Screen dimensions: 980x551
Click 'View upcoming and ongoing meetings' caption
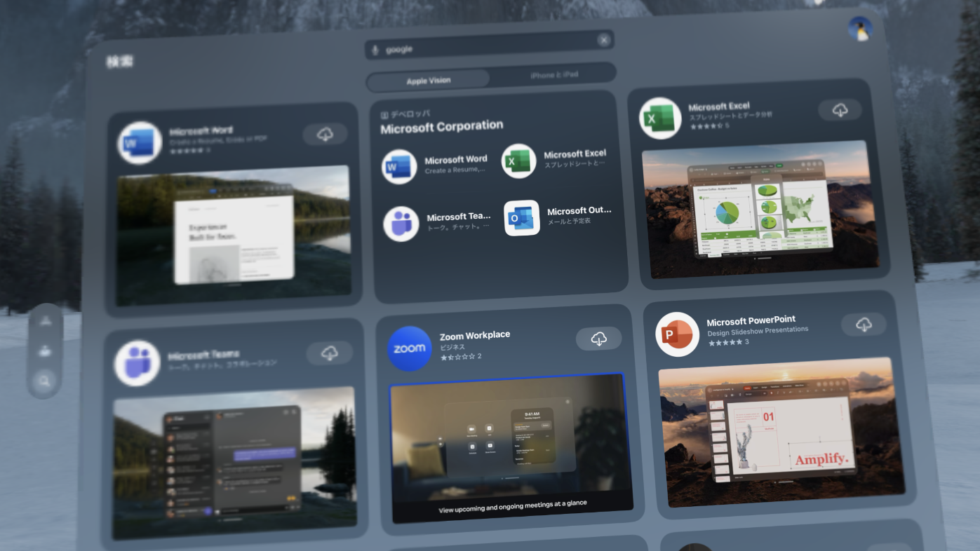click(513, 507)
